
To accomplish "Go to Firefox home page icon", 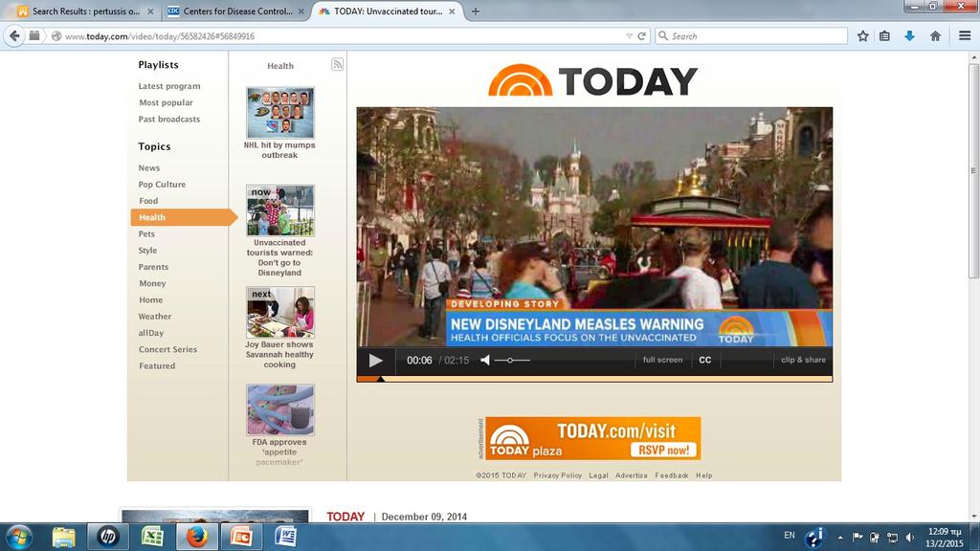I will coord(935,36).
